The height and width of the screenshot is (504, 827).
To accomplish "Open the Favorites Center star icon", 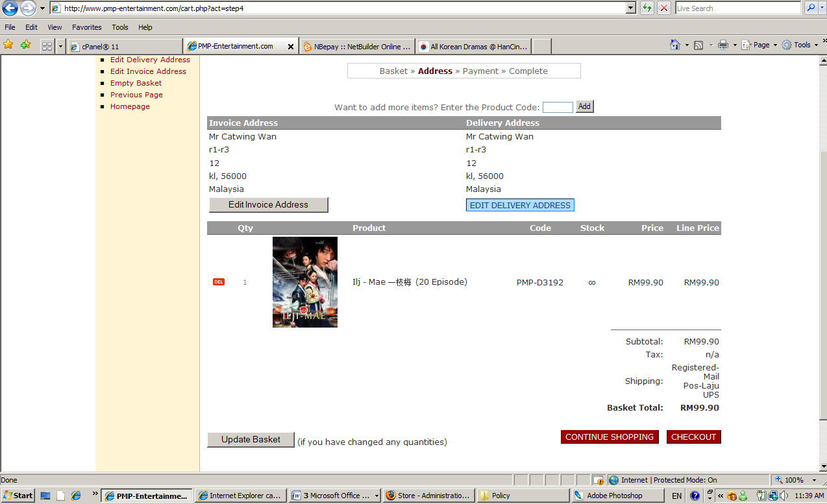I will (x=8, y=45).
